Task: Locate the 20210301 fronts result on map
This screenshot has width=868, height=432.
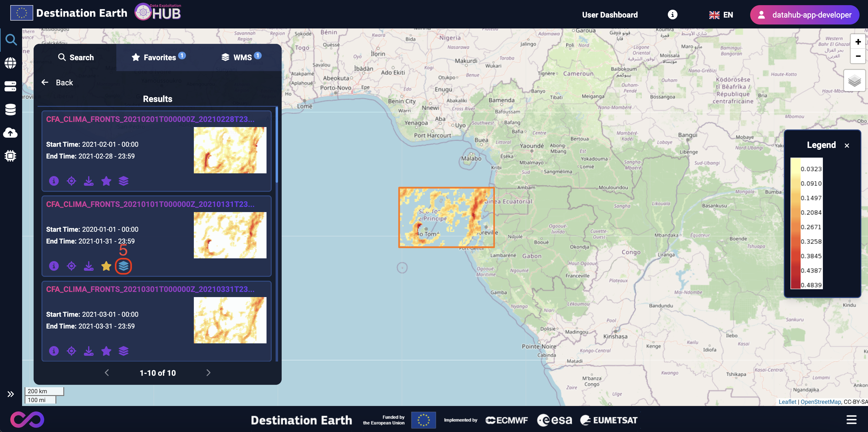Action: click(x=71, y=351)
